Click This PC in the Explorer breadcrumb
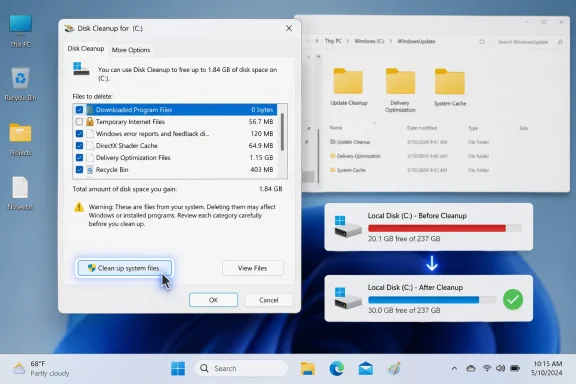576x384 pixels. click(333, 41)
